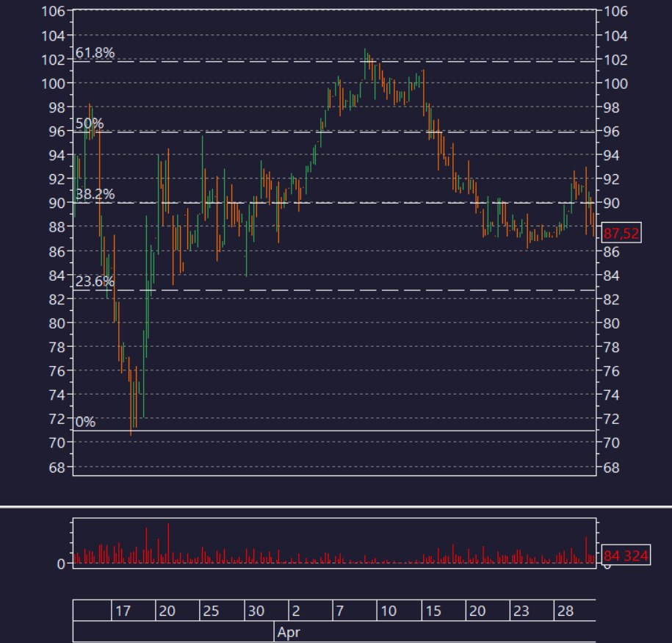Select the 50% Fibonacci level label

click(x=89, y=123)
